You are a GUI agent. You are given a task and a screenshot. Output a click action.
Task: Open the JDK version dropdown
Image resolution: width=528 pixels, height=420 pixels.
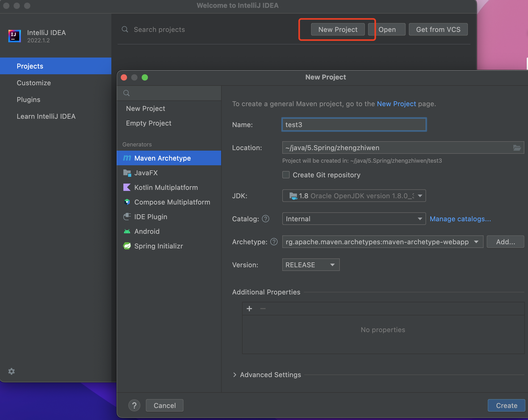(354, 196)
